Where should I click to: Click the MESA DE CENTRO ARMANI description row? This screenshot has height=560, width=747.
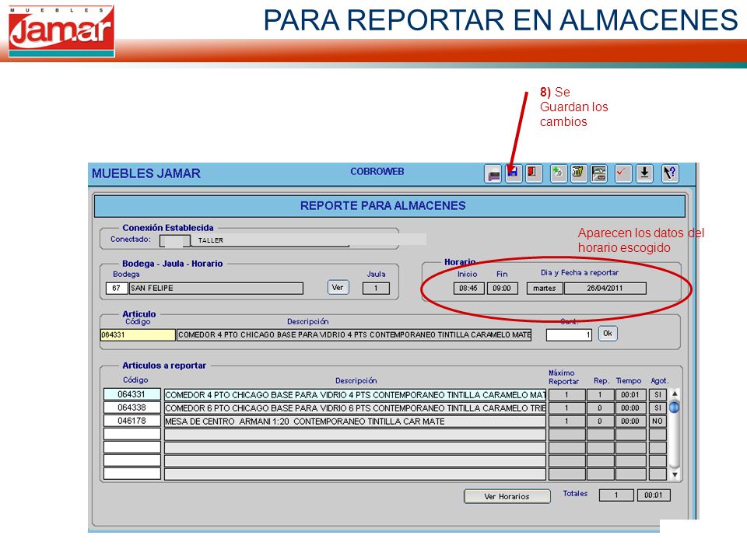tap(355, 422)
